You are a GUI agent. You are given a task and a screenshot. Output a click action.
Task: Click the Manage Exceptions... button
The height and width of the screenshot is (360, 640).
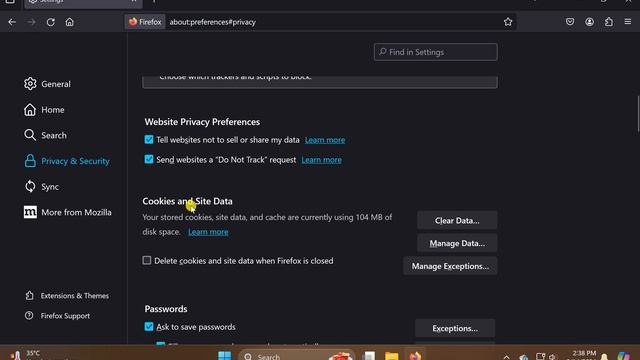[450, 266]
